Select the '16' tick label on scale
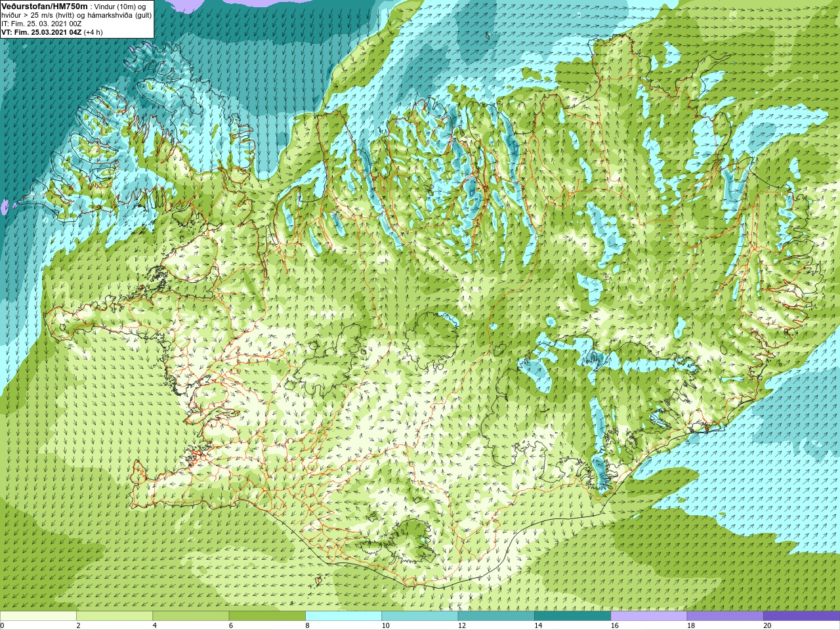 (x=615, y=625)
